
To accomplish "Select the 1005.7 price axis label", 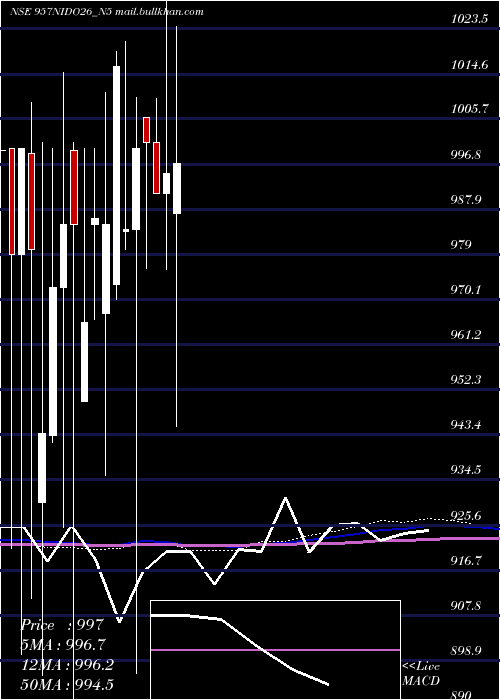I will click(x=469, y=109).
